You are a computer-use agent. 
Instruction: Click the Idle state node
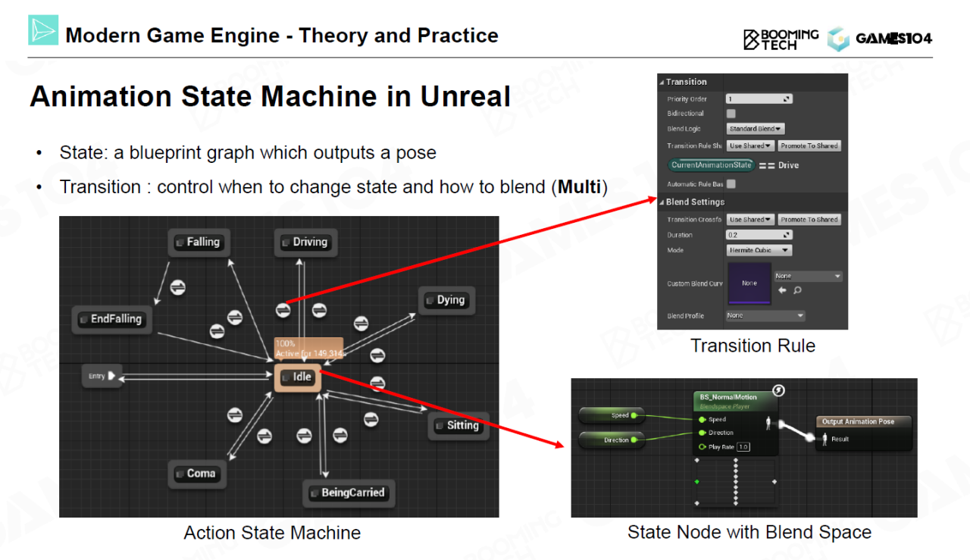tap(298, 377)
